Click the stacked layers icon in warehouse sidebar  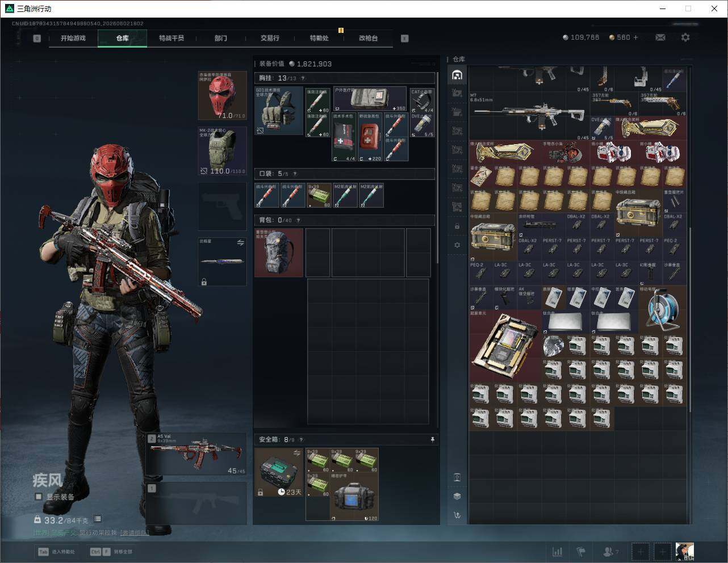(457, 496)
